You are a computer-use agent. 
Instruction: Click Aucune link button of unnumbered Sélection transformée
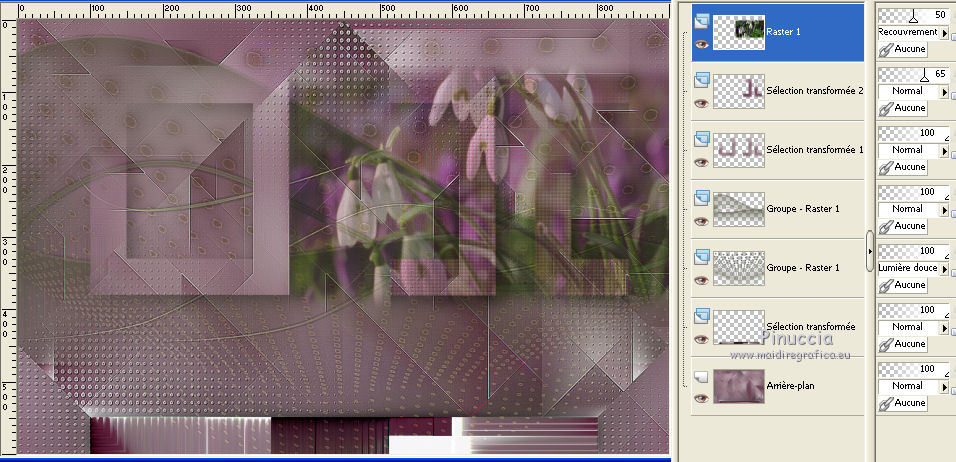pyautogui.click(x=902, y=344)
